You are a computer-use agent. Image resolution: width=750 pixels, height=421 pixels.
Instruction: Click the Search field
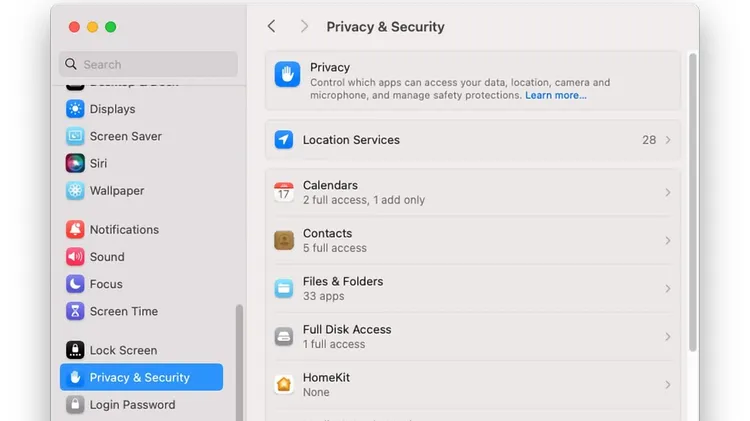pos(148,64)
